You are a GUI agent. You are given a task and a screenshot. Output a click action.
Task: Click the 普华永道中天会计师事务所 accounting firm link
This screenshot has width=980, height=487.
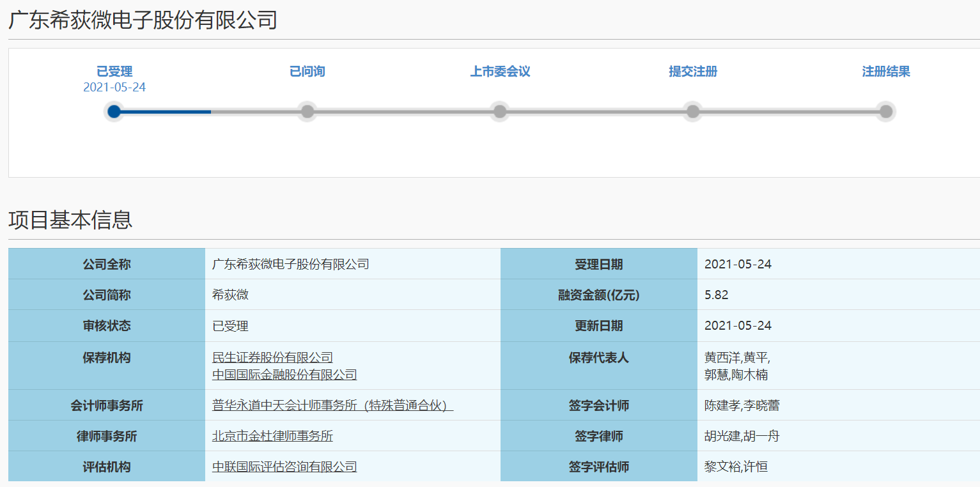[332, 405]
